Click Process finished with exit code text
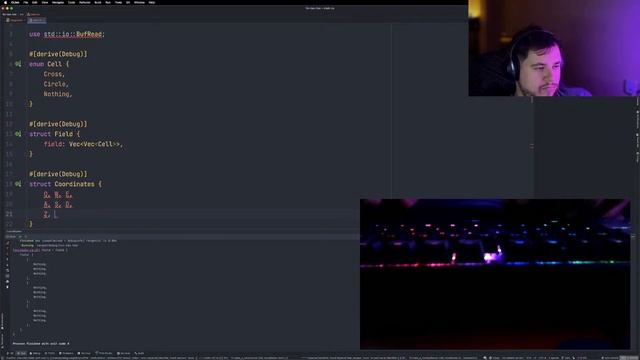This screenshot has height=360, width=640. click(41, 344)
